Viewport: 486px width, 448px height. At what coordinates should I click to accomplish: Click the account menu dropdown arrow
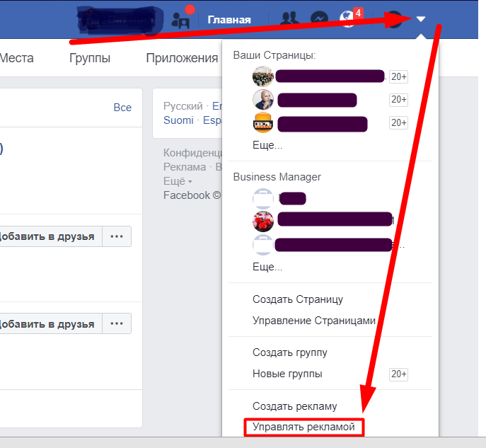(x=421, y=19)
